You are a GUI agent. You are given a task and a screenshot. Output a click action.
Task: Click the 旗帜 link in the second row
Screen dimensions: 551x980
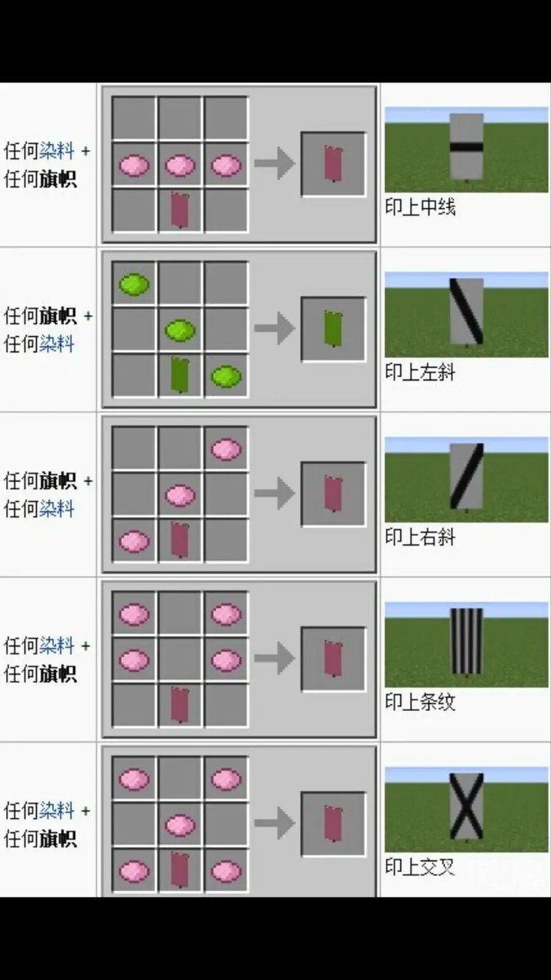(57, 316)
